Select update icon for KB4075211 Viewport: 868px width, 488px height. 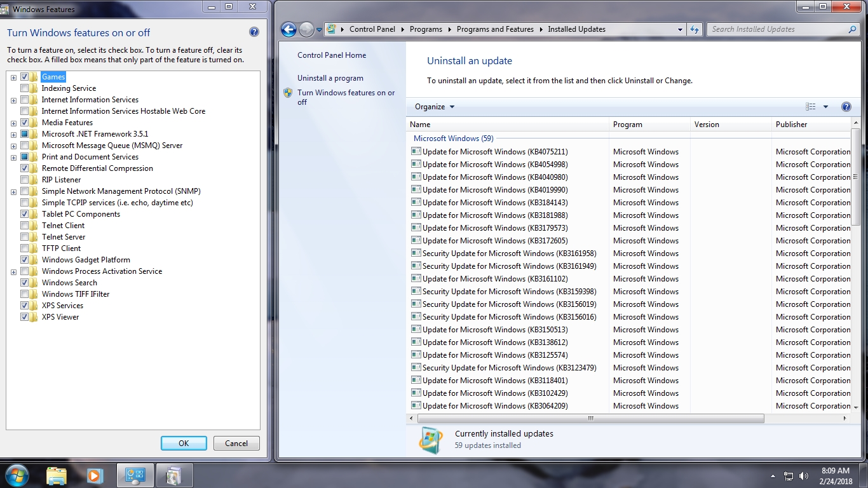416,152
